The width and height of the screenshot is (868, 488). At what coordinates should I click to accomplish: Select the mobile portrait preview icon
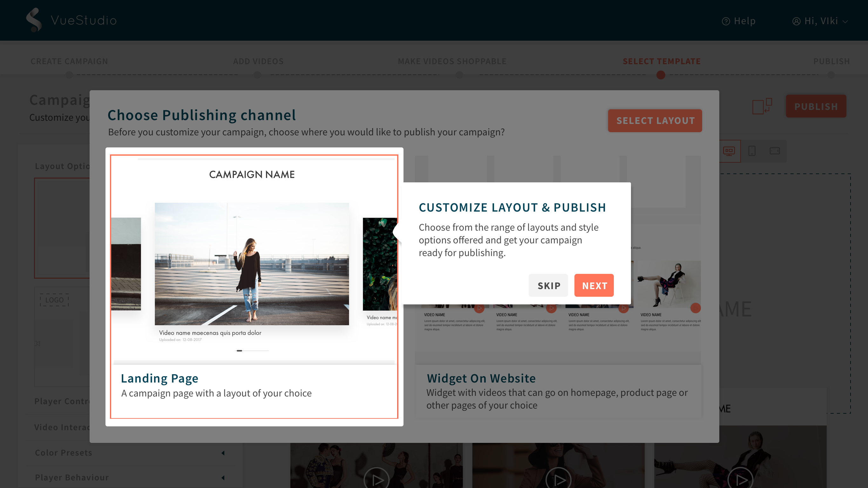pyautogui.click(x=752, y=151)
